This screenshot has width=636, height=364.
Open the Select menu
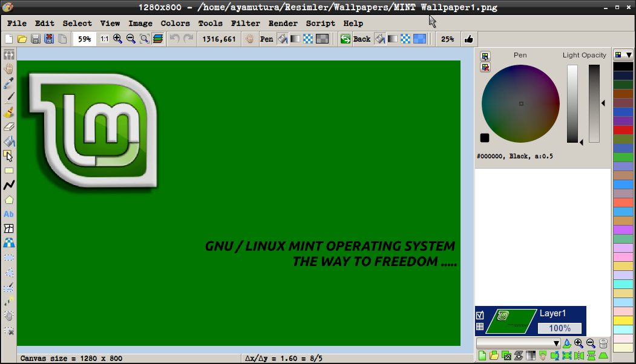pos(77,23)
